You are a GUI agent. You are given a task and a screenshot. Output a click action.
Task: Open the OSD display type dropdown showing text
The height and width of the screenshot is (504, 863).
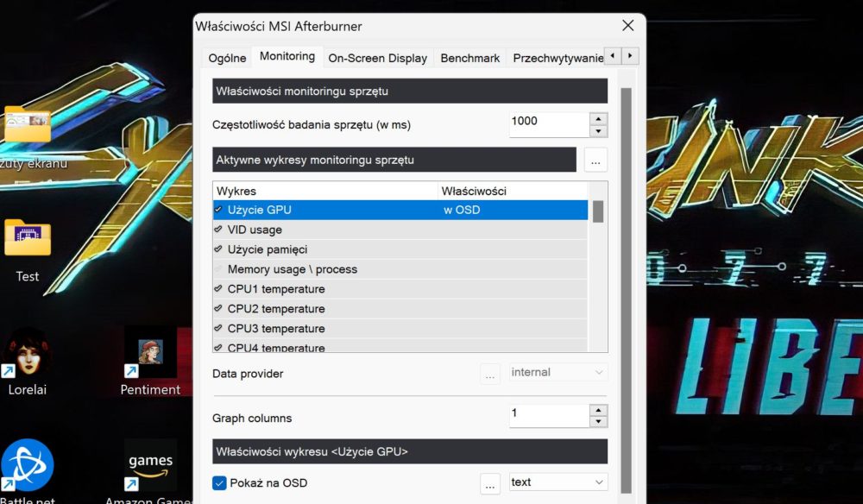click(x=558, y=482)
